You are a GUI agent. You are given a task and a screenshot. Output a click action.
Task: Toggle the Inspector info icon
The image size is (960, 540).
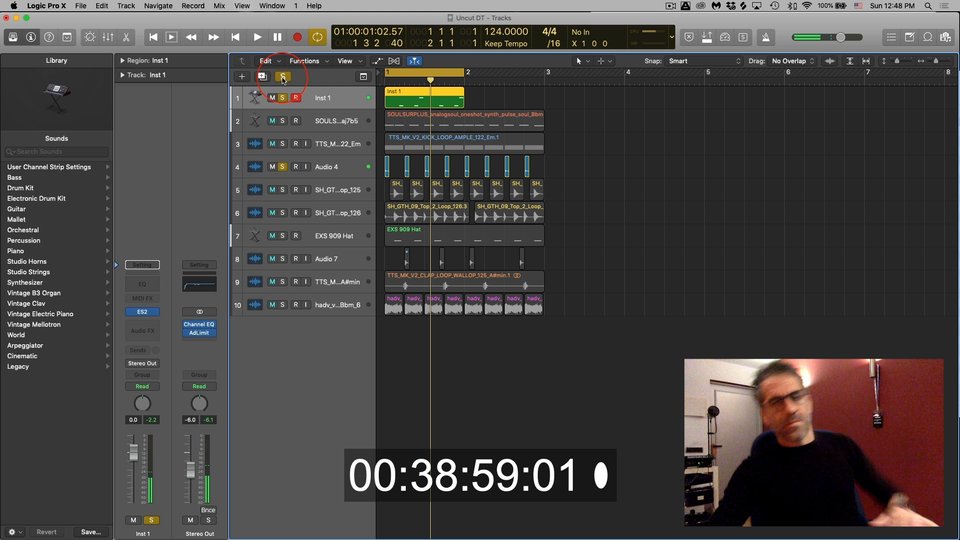(x=31, y=37)
